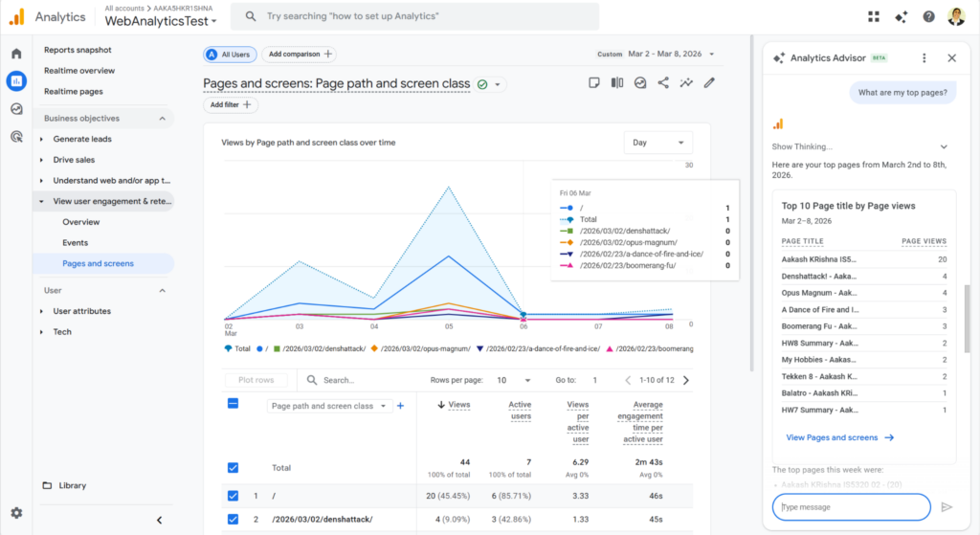The height and width of the screenshot is (535, 980).
Task: Click the pencil Customize report icon
Action: pyautogui.click(x=709, y=83)
